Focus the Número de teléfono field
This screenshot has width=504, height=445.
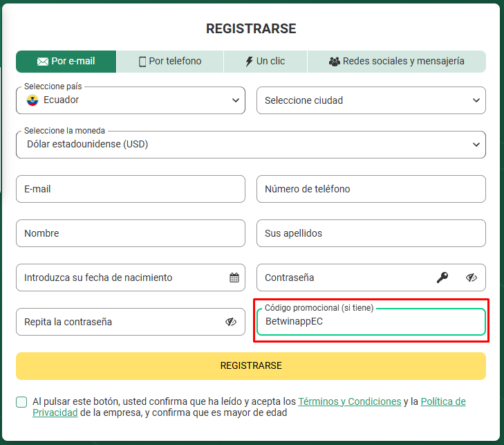[371, 189]
